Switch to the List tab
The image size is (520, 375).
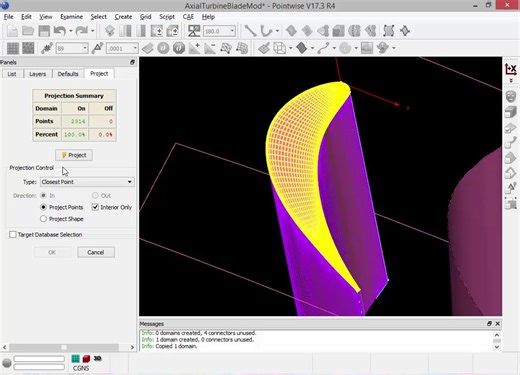pyautogui.click(x=12, y=74)
